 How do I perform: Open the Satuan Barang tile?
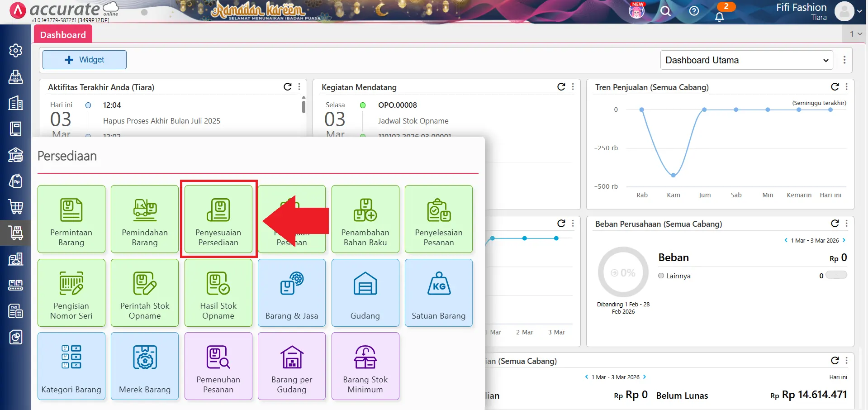tap(438, 293)
